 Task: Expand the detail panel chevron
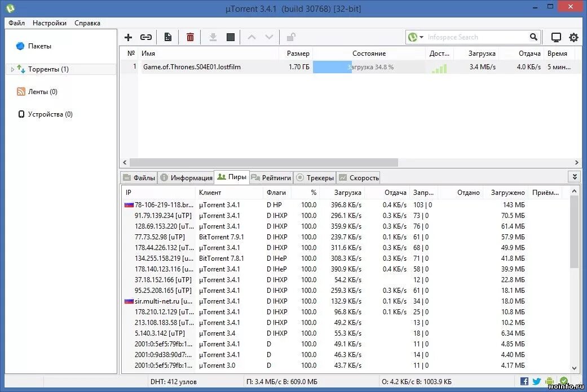(574, 176)
